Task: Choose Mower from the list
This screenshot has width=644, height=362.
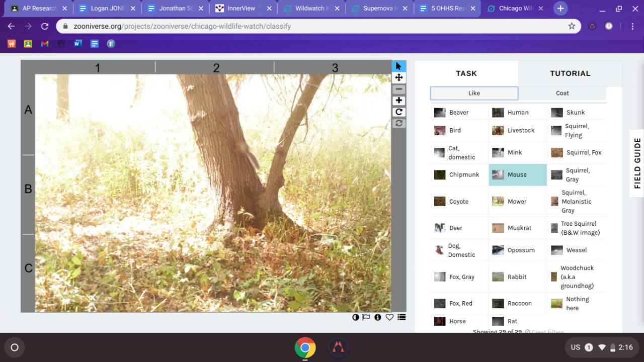Action: (518, 202)
